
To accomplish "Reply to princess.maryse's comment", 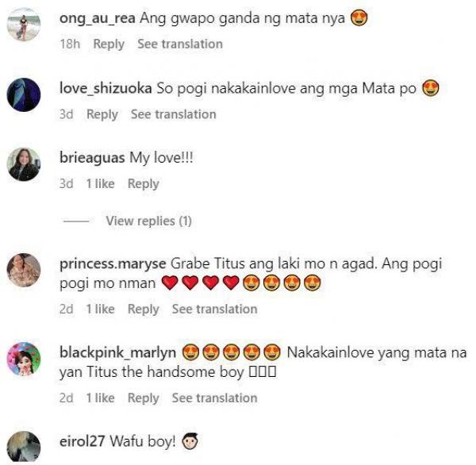I will tap(144, 309).
